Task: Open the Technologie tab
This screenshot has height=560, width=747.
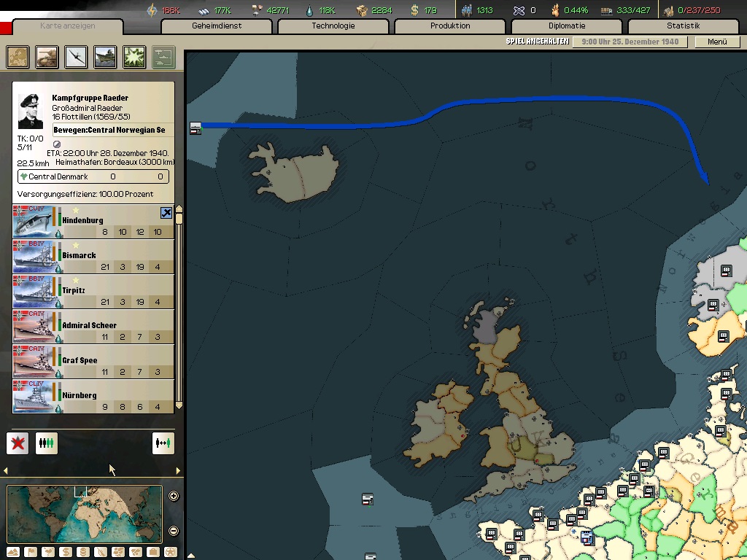Action: (x=333, y=26)
